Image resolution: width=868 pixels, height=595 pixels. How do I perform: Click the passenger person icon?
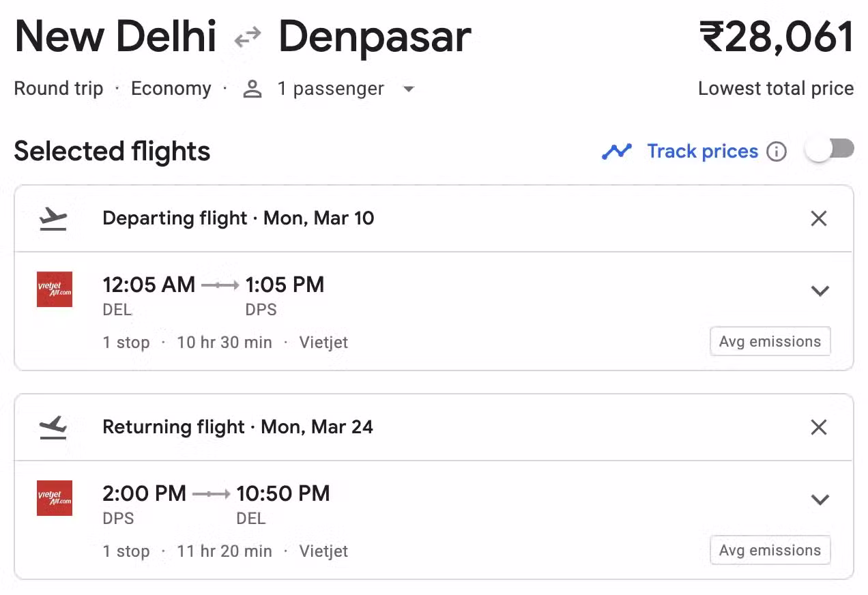252,89
